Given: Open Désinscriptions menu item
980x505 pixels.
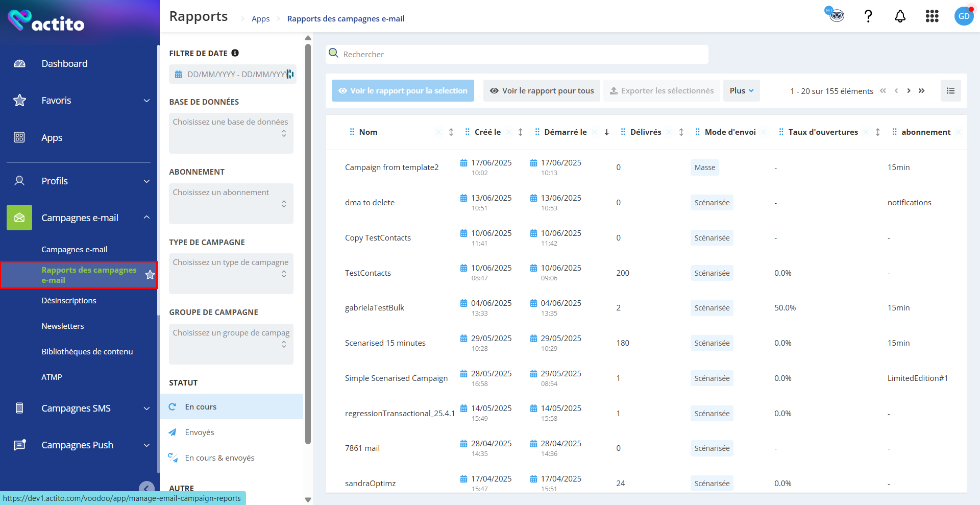Looking at the screenshot, I should (69, 301).
